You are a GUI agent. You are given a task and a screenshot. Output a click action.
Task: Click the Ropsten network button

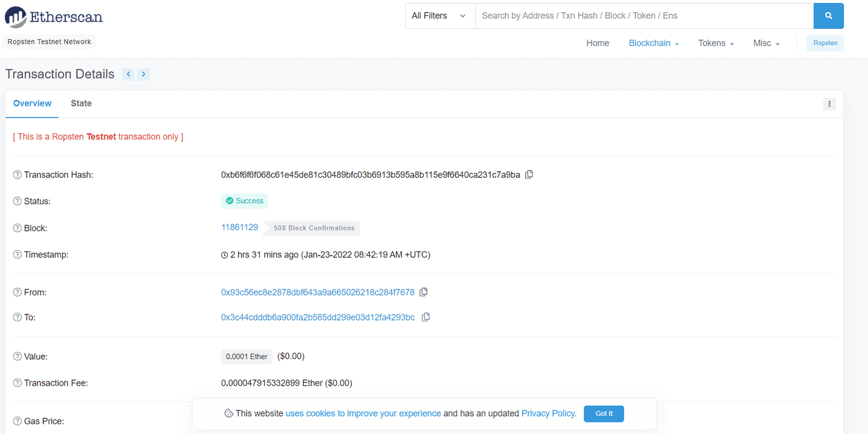[825, 43]
